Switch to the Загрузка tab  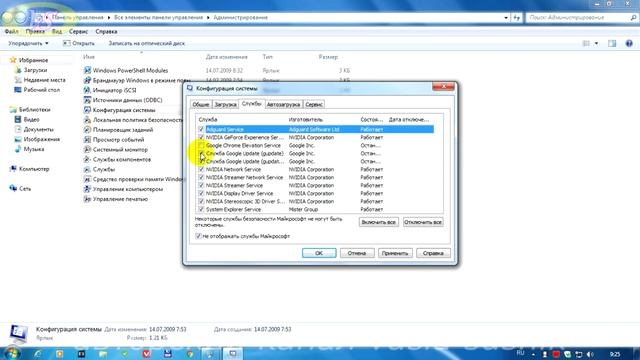225,104
